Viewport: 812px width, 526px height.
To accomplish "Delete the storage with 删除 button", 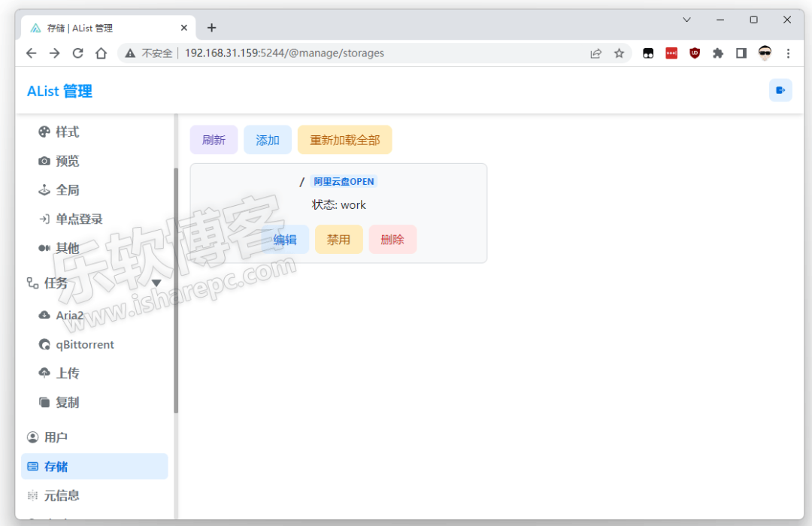I will [x=392, y=240].
